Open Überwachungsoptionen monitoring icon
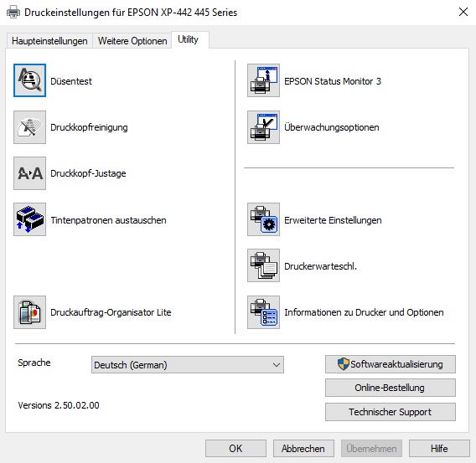The image size is (476, 463). tap(263, 127)
